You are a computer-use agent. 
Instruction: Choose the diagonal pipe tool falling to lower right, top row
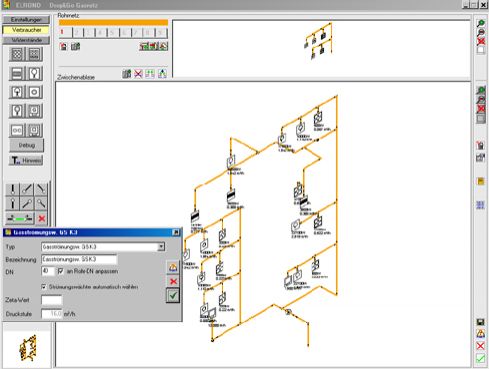pos(41,189)
